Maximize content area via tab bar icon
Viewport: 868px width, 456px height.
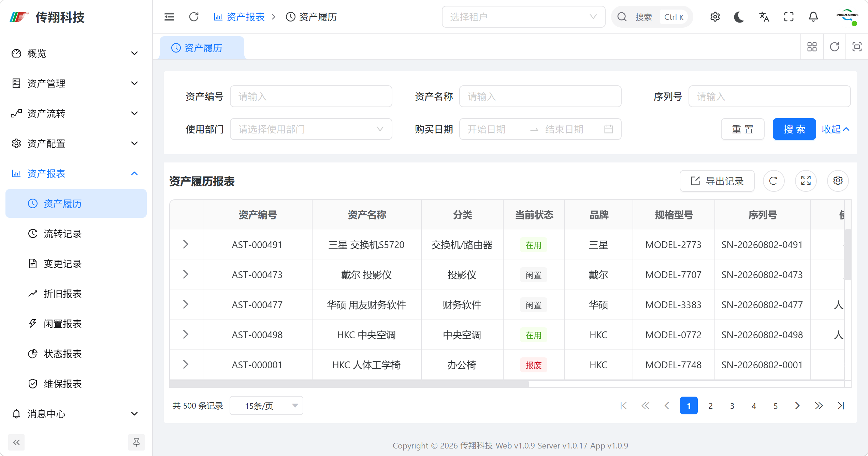coord(857,47)
